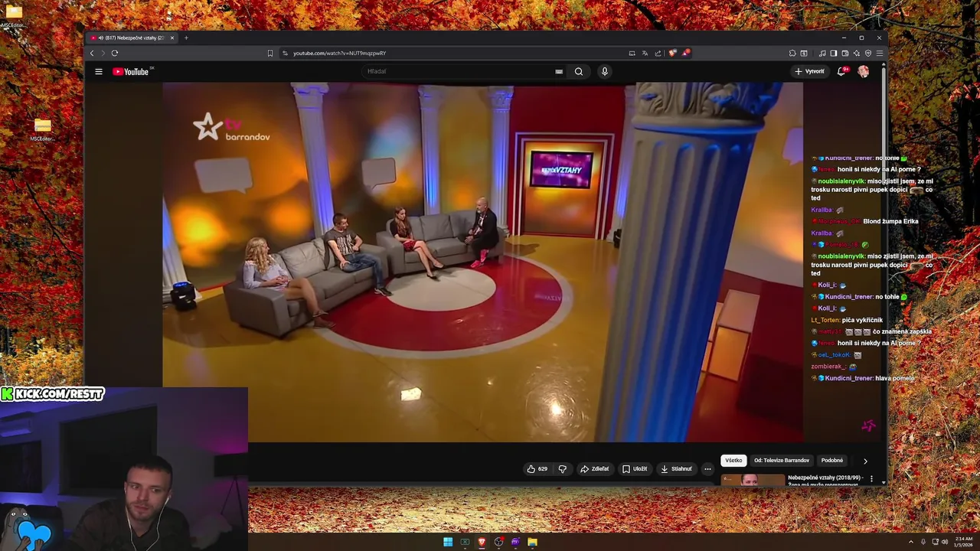This screenshot has width=980, height=551.
Task: Open the clock showing 2:14 AM
Action: tap(963, 542)
